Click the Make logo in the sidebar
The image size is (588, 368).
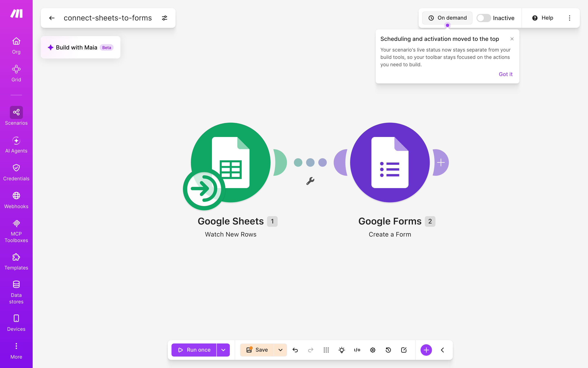pyautogui.click(x=16, y=14)
